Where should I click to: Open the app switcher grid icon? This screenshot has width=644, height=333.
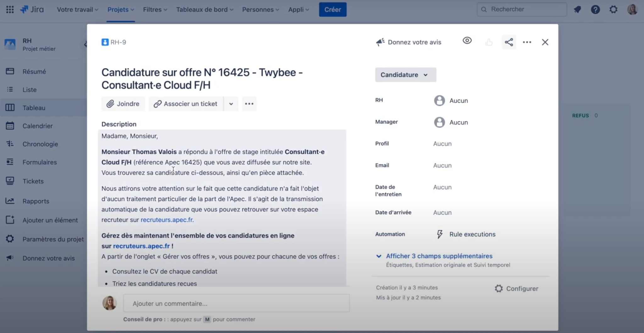tap(10, 9)
